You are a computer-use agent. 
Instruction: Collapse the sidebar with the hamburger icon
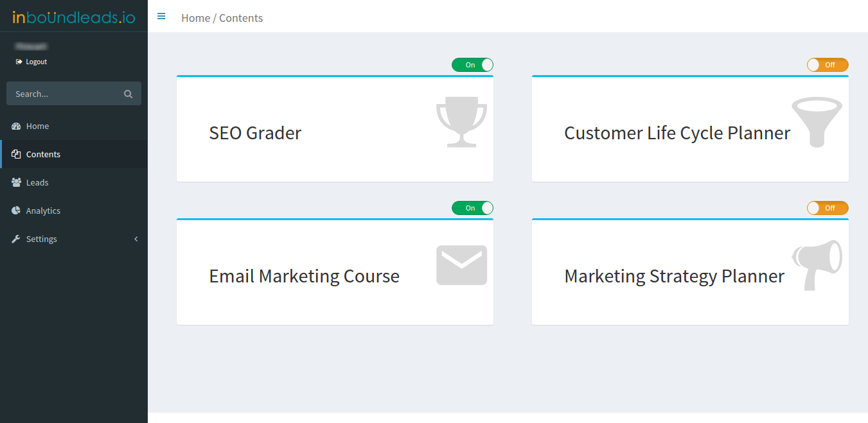point(161,16)
